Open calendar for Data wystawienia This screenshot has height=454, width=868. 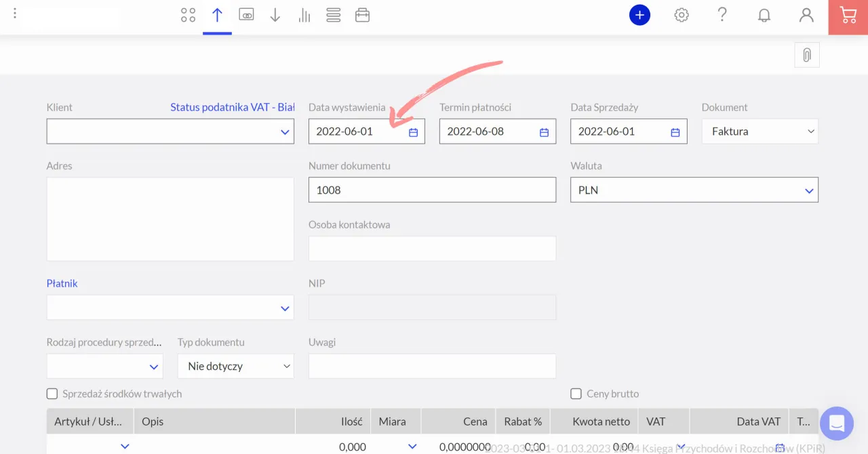(x=413, y=132)
